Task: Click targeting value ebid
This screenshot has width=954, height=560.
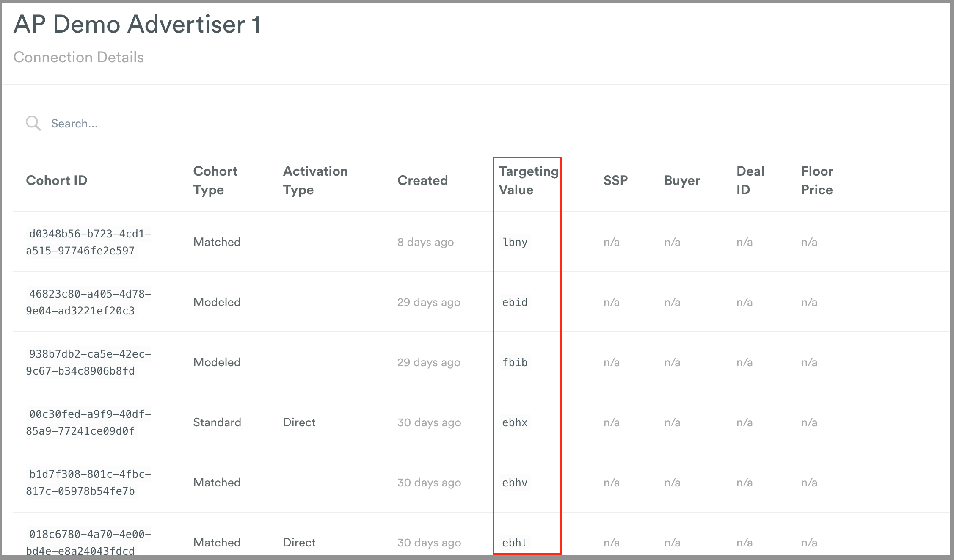Action: (x=515, y=302)
